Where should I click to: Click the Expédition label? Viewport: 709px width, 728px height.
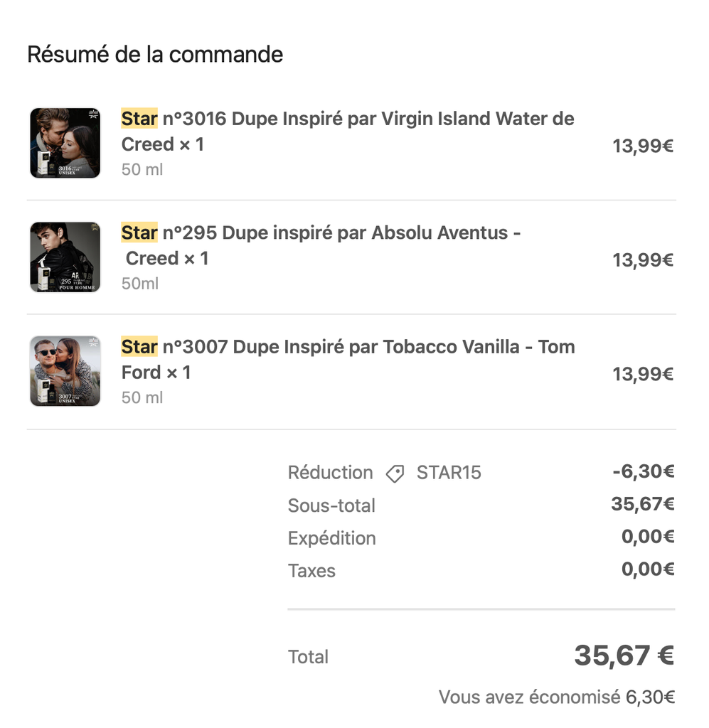pos(331,538)
